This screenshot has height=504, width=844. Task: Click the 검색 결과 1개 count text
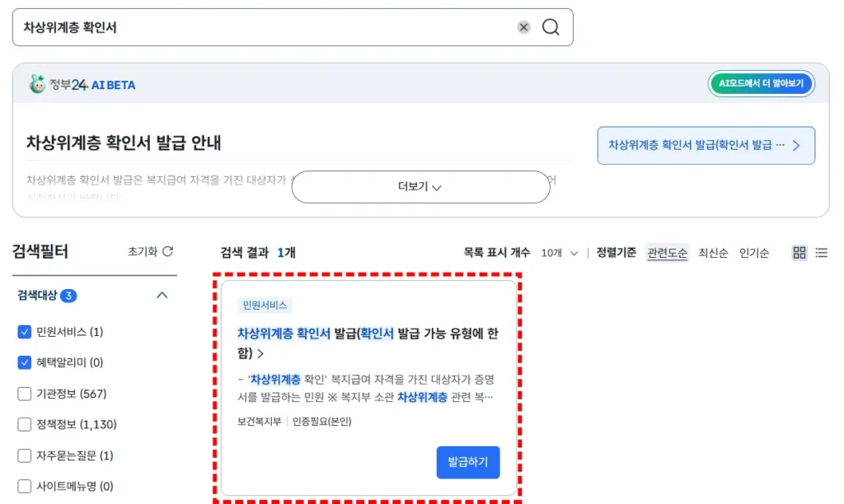258,252
